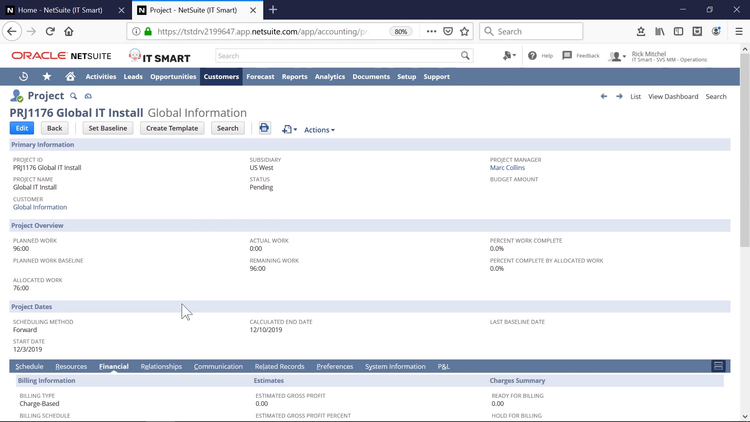The image size is (750, 422).
Task: Switch to the Resources subtab
Action: [71, 366]
